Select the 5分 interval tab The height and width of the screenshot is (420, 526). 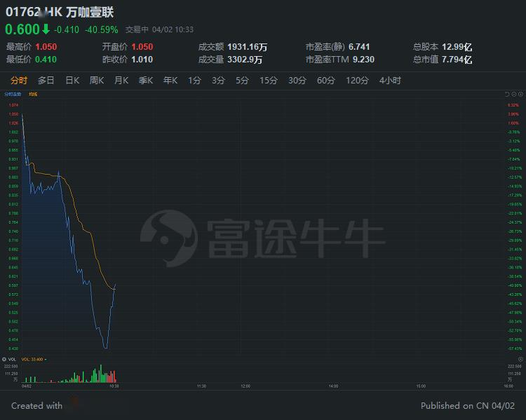(242, 81)
